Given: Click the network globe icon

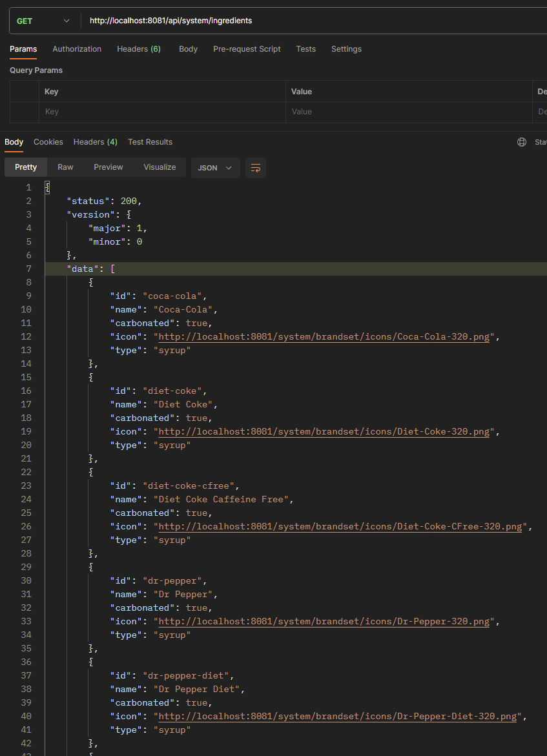Looking at the screenshot, I should (x=521, y=142).
